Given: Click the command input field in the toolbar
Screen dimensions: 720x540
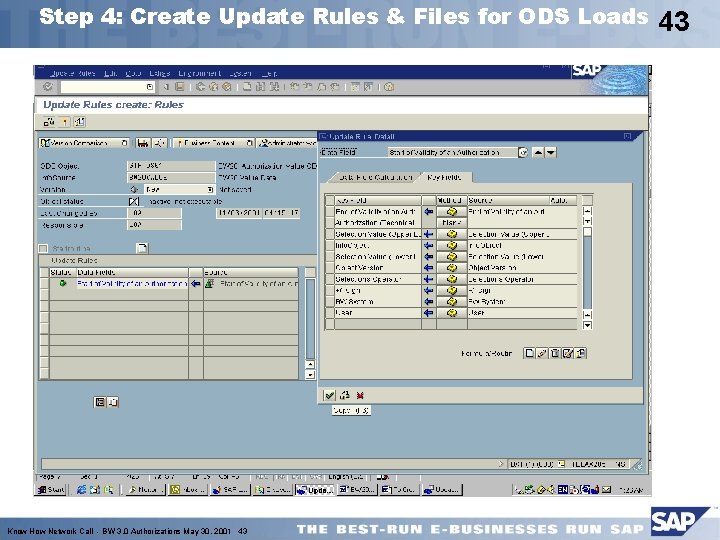Looking at the screenshot, I should pyautogui.click(x=108, y=87).
